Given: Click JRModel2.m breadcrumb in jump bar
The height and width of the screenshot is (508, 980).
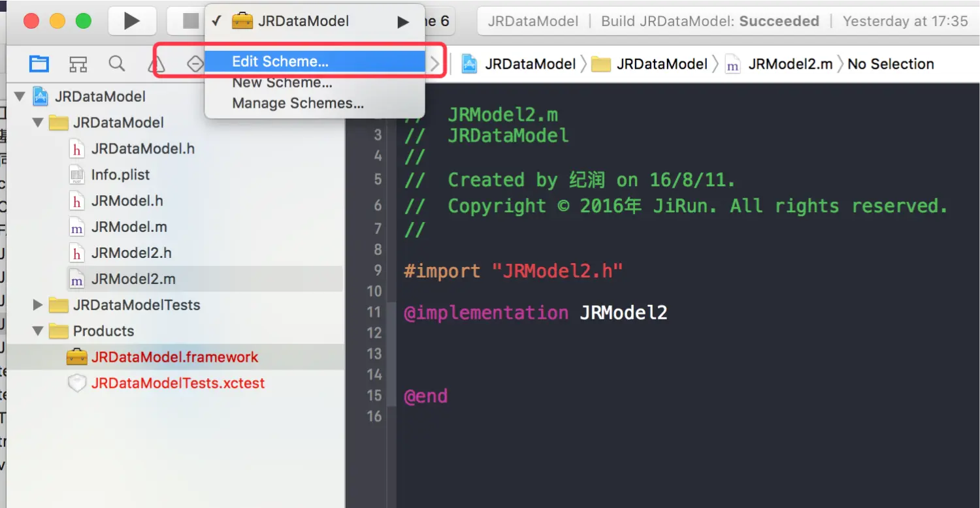Looking at the screenshot, I should click(779, 64).
